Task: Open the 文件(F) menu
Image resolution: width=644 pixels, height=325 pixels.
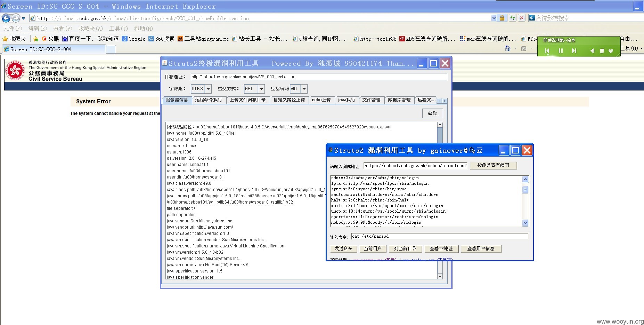Action: click(x=13, y=29)
